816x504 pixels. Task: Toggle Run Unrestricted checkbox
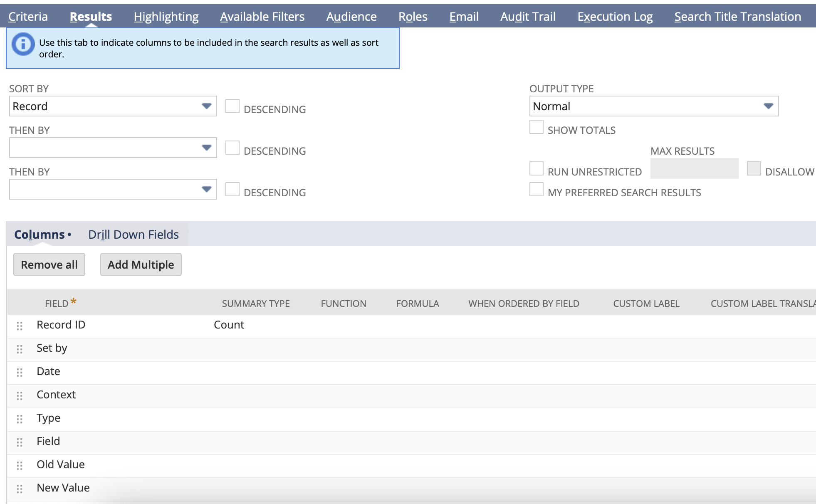pyautogui.click(x=537, y=169)
